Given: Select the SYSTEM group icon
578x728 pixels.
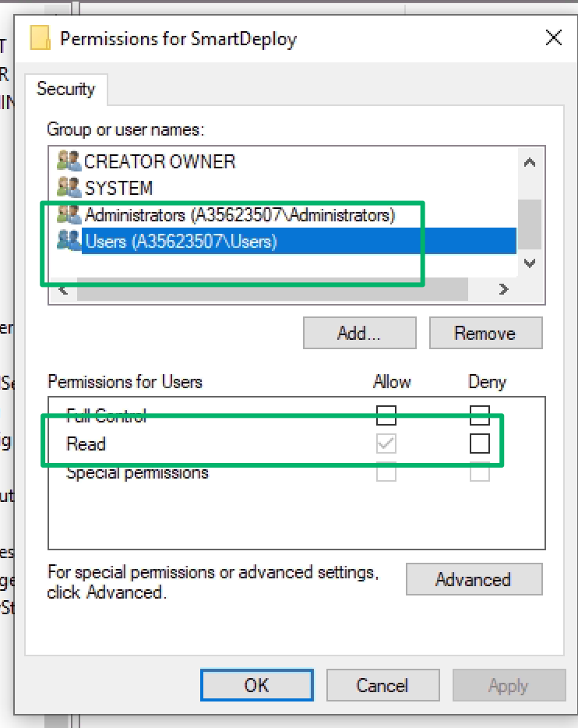Looking at the screenshot, I should 69,187.
